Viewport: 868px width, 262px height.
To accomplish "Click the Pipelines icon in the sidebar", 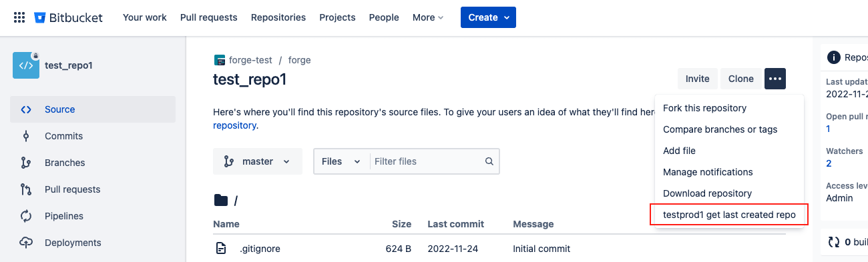I will [x=26, y=216].
